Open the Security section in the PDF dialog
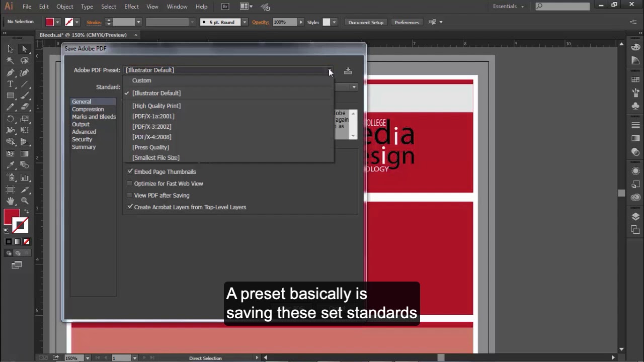The image size is (644, 362). [x=82, y=139]
